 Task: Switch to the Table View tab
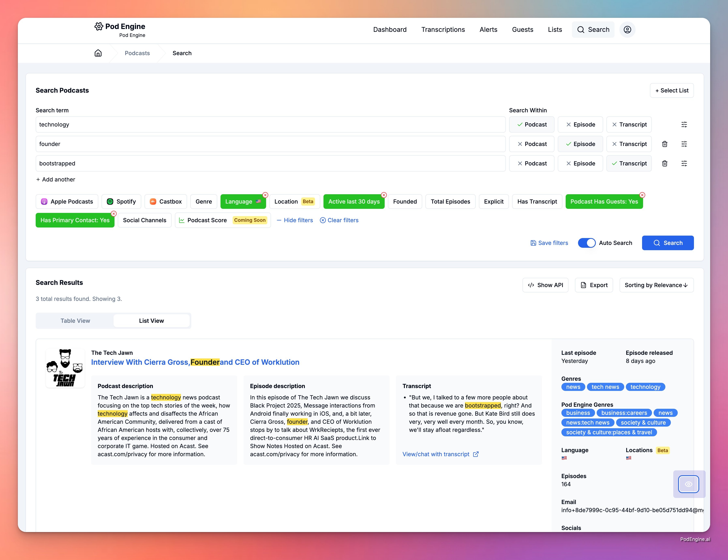pyautogui.click(x=75, y=321)
